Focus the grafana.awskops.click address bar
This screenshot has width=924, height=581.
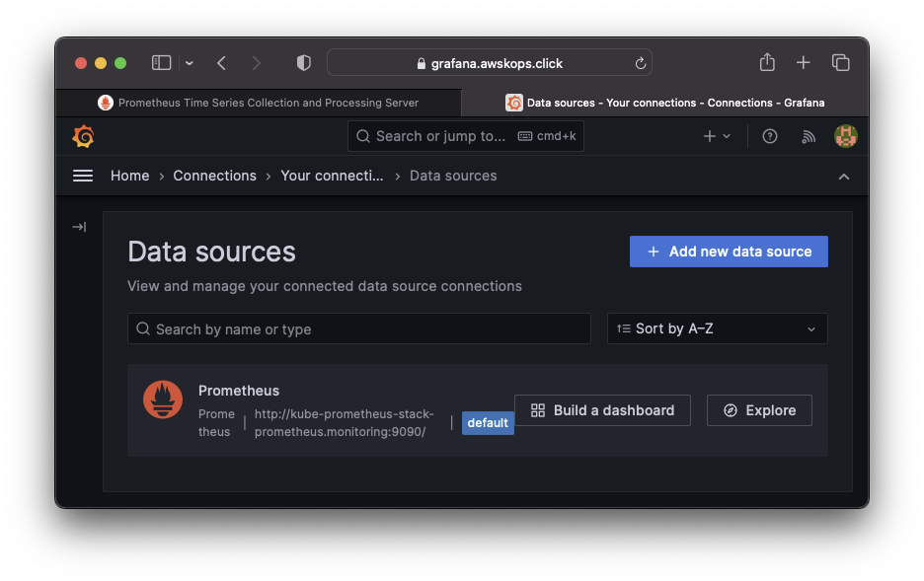pyautogui.click(x=489, y=63)
